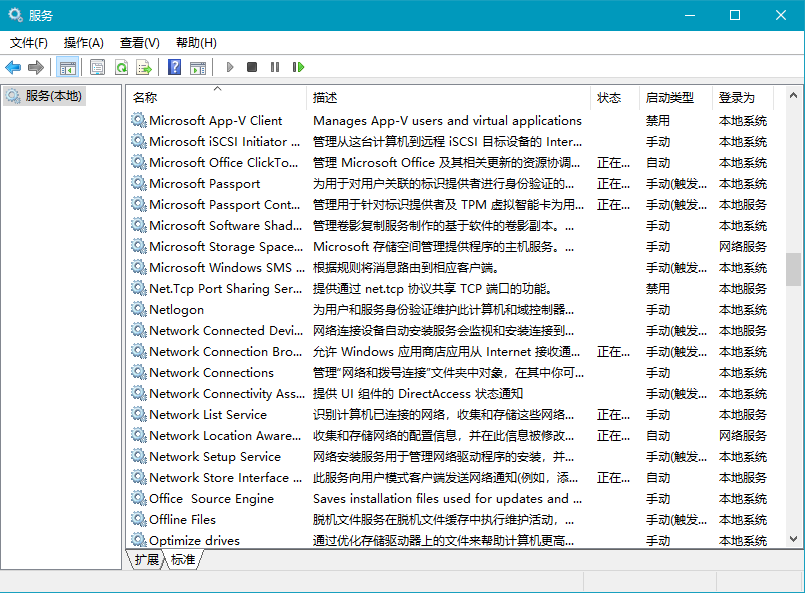Image resolution: width=805 pixels, height=593 pixels.
Task: Click the Start Service play icon
Action: 230,67
